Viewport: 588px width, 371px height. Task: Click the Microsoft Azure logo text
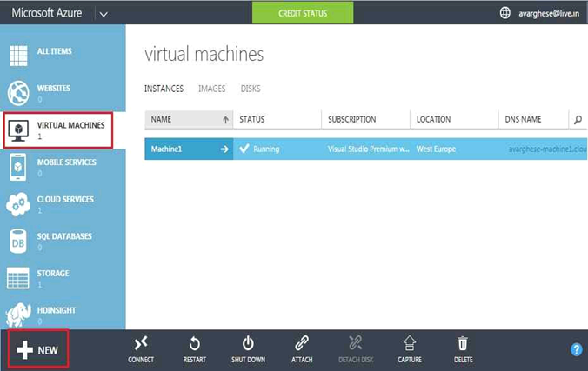46,13
